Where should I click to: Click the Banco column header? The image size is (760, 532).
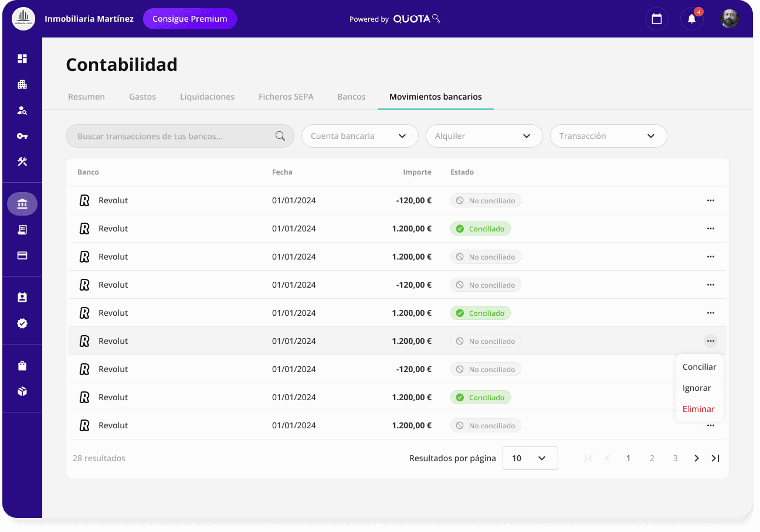(88, 172)
